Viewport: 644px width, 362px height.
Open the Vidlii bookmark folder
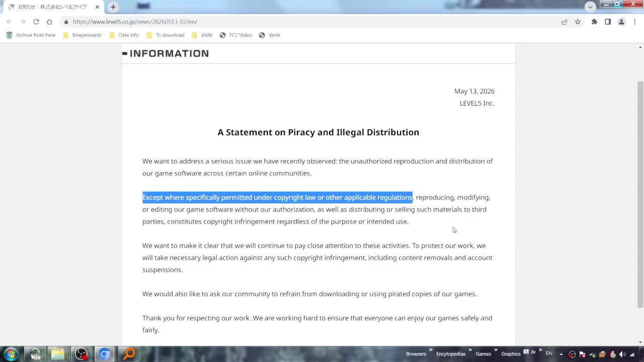(x=202, y=35)
